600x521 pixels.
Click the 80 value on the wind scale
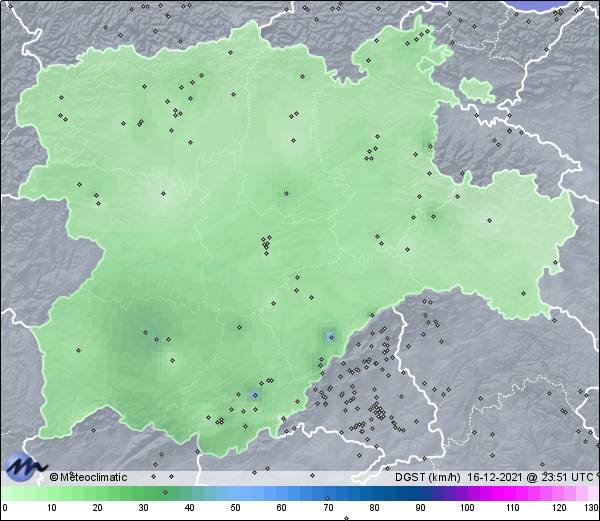click(374, 508)
